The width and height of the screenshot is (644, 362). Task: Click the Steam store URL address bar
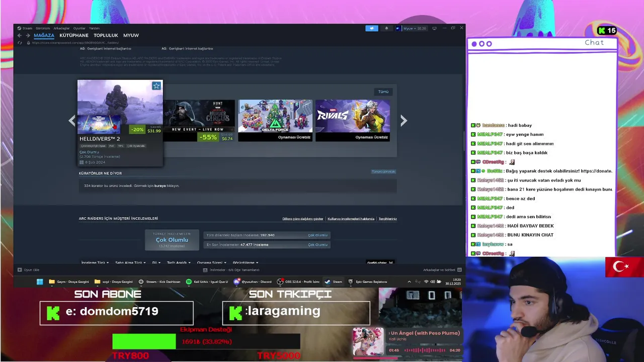tap(75, 43)
